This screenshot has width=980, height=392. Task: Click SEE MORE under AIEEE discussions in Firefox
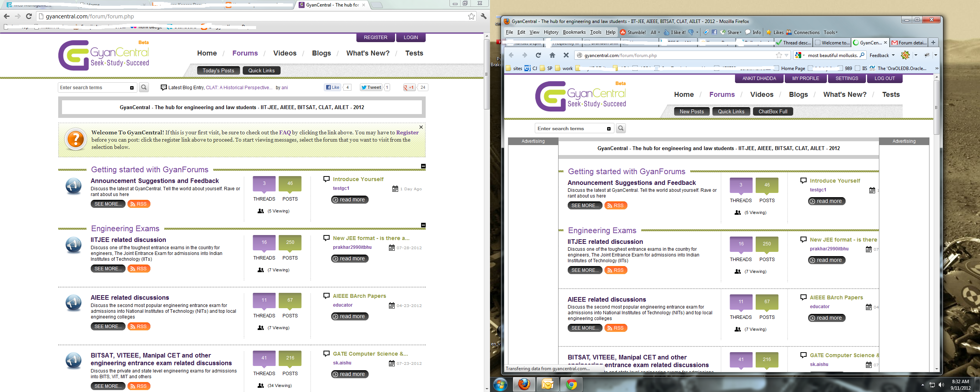coord(585,328)
